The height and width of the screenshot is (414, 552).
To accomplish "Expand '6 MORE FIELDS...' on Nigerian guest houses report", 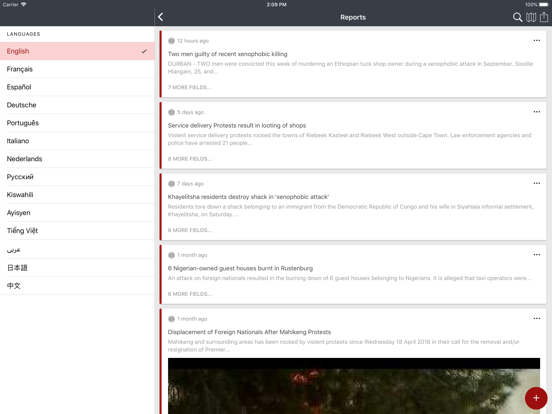I will tap(190, 294).
